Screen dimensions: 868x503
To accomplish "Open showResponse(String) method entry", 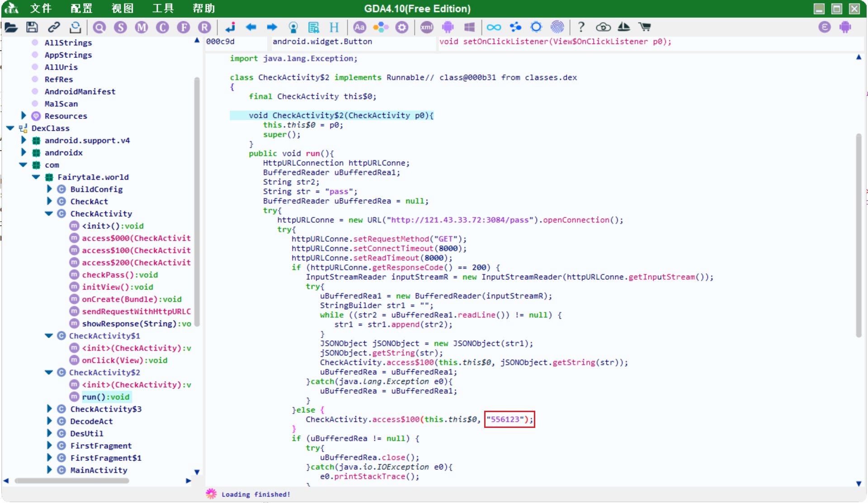I will click(x=137, y=323).
